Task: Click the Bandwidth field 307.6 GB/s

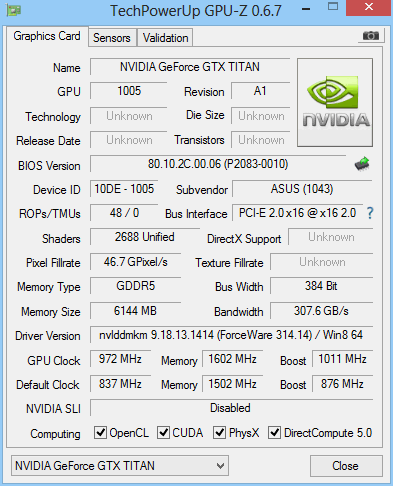Action: (x=321, y=311)
